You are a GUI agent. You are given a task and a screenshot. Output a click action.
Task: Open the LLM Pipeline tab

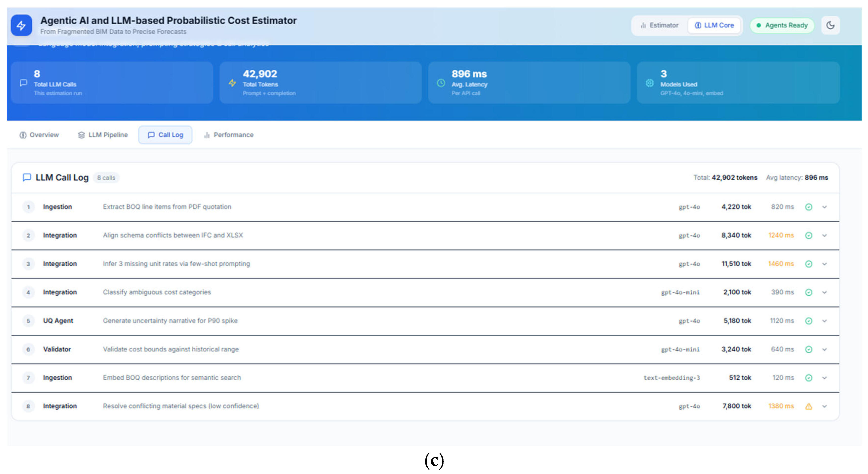(x=103, y=135)
